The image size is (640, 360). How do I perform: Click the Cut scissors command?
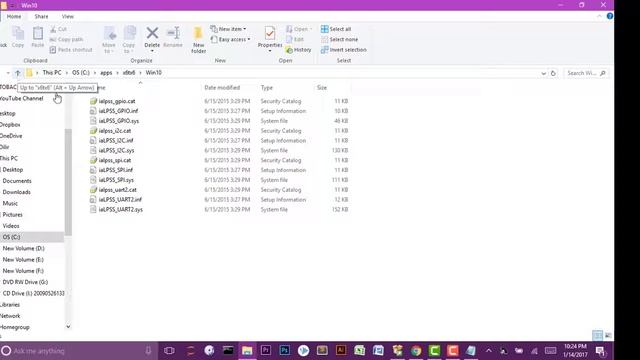[58, 29]
